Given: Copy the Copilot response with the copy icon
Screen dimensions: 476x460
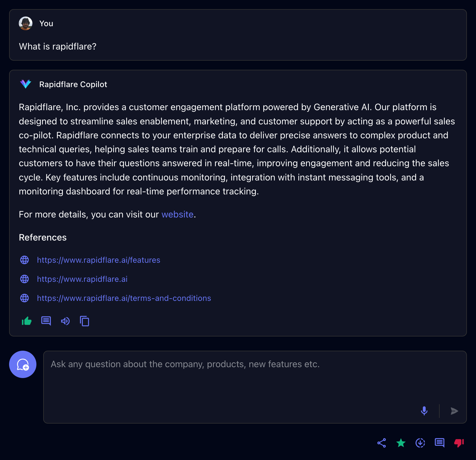Looking at the screenshot, I should pos(84,321).
